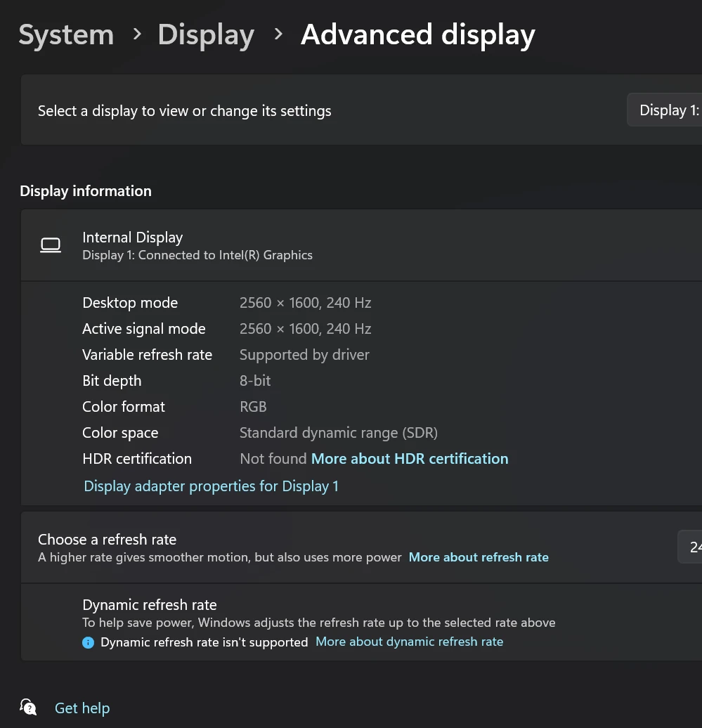This screenshot has width=702, height=728.
Task: Click the Advanced display page title
Action: coord(417,34)
